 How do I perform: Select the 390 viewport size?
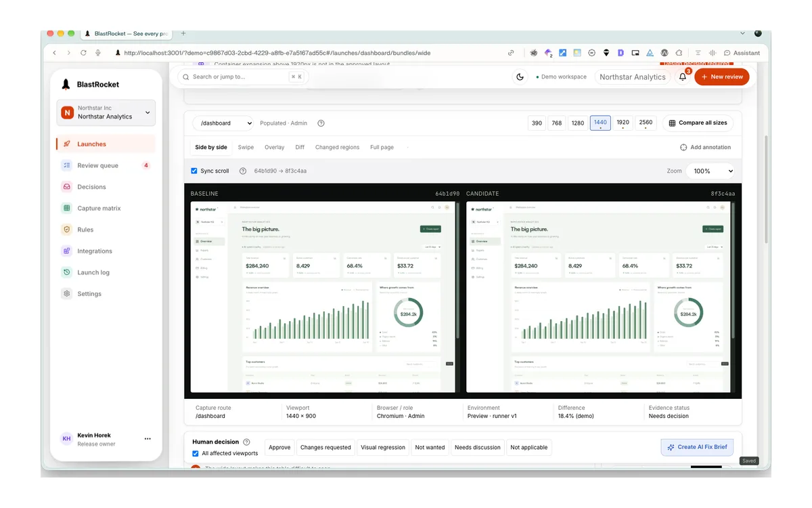click(537, 123)
